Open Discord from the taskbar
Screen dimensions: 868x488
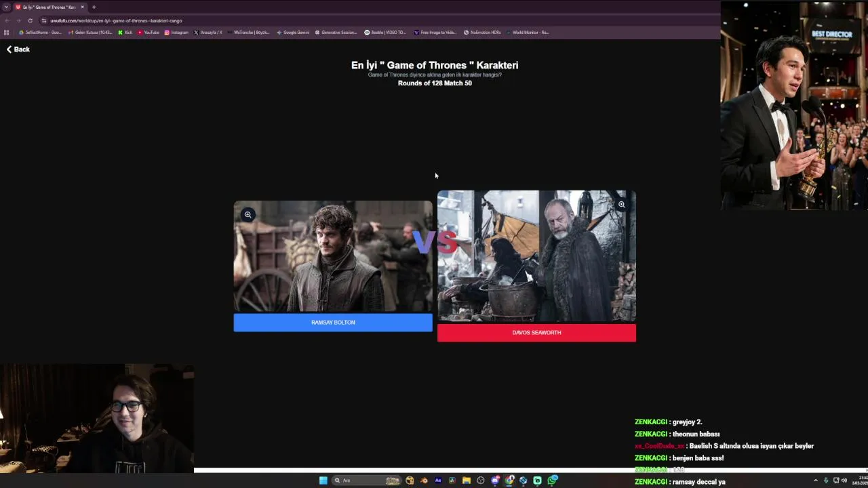point(495,481)
